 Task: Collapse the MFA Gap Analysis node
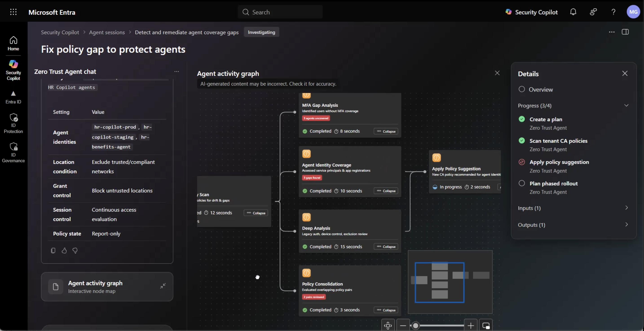tap(386, 131)
